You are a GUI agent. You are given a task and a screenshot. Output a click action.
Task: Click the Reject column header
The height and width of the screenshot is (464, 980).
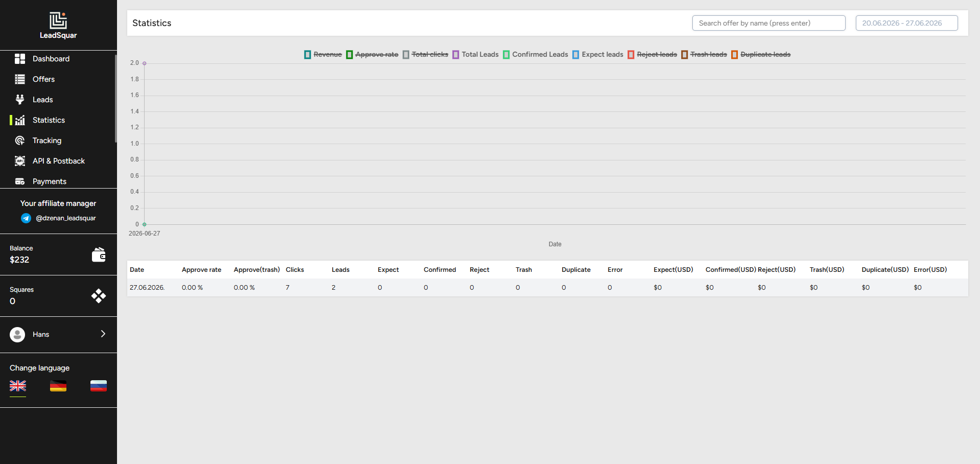tap(479, 270)
